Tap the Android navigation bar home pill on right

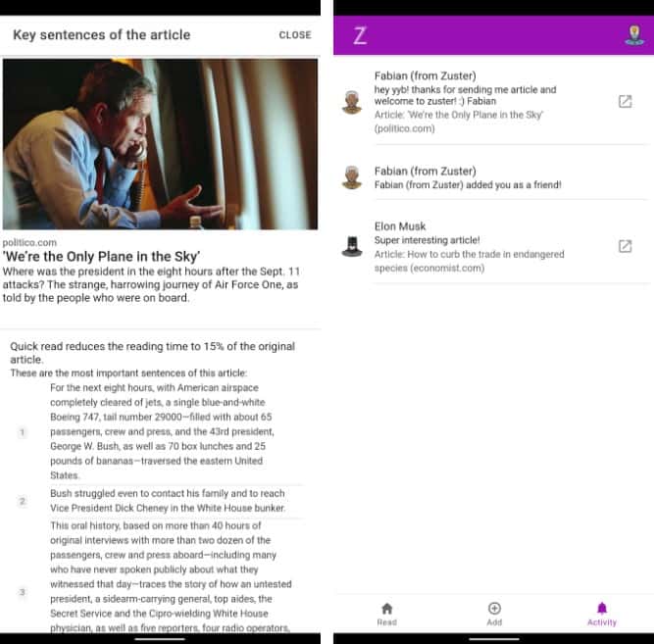click(494, 638)
